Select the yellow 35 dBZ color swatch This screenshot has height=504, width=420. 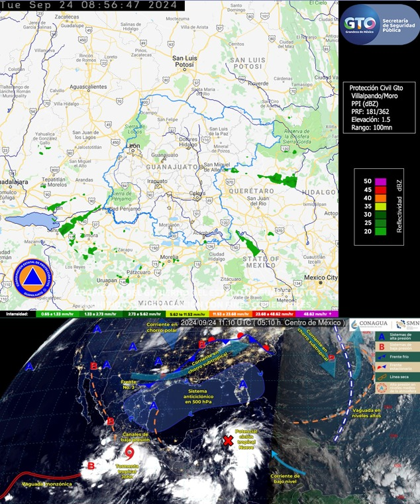click(380, 207)
